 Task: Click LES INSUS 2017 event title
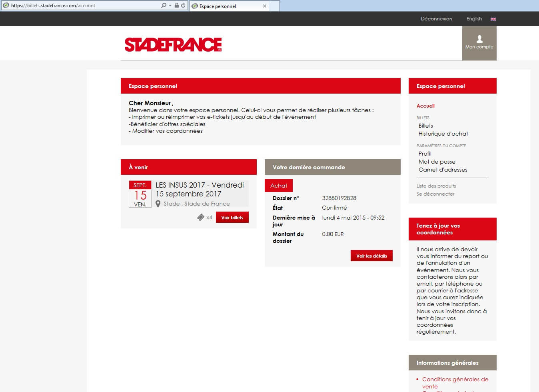[x=200, y=190]
